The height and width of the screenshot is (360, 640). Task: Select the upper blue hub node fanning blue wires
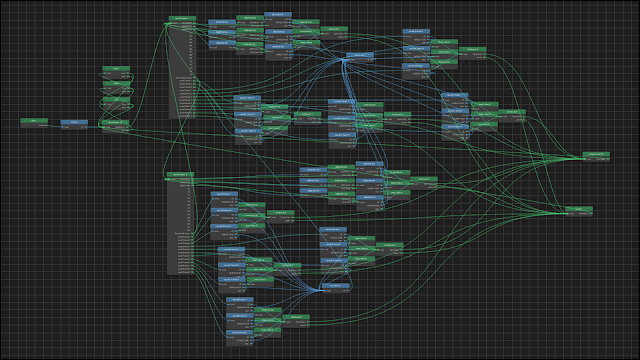pos(360,57)
